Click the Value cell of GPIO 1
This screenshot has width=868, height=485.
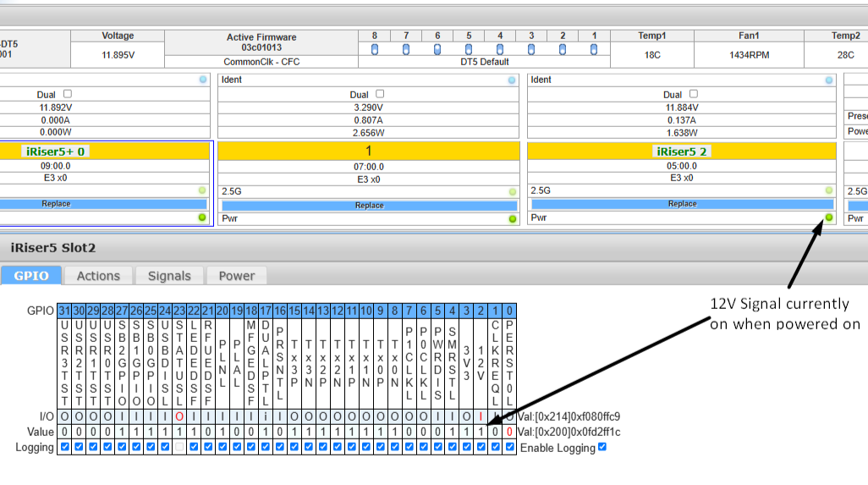point(496,432)
